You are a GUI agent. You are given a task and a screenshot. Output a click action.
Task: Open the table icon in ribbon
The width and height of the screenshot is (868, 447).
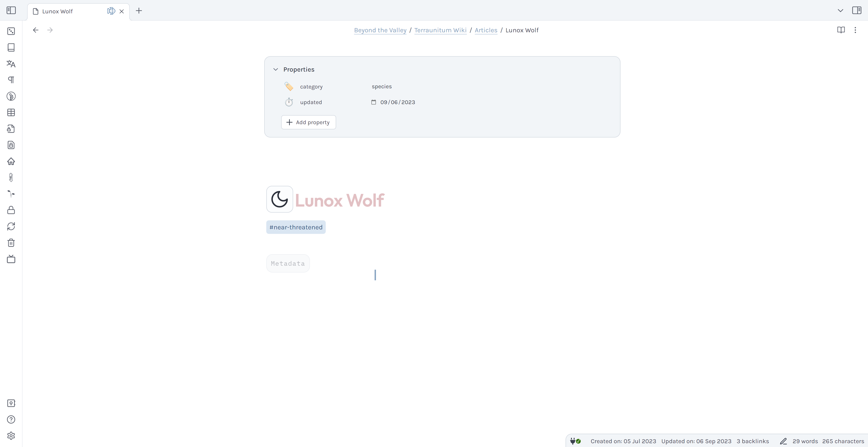[11, 112]
